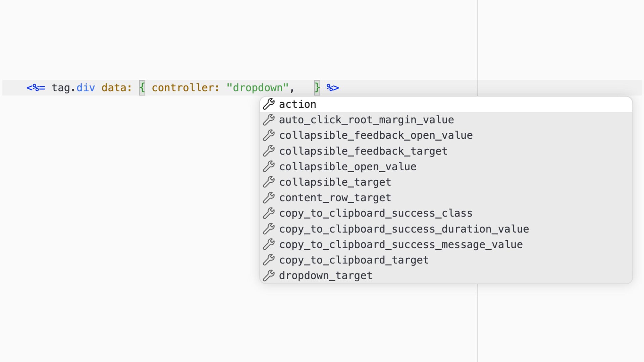644x362 pixels.
Task: Click wrench icon next to content_row_target
Action: click(269, 198)
